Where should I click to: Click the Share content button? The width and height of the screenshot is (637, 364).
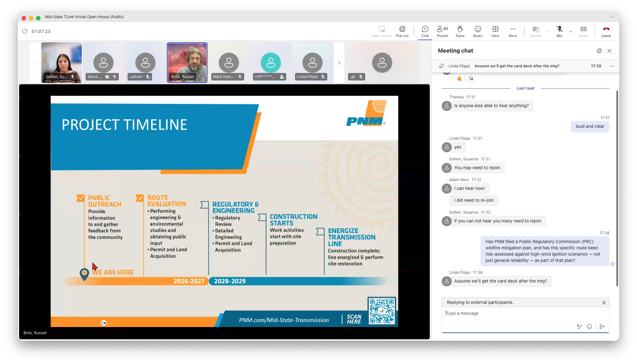(583, 31)
